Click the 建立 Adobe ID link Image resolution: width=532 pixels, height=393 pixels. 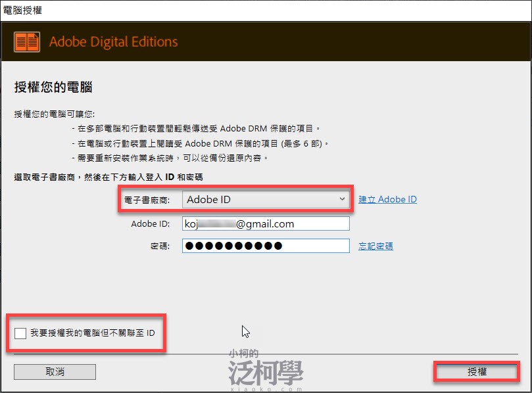(387, 199)
